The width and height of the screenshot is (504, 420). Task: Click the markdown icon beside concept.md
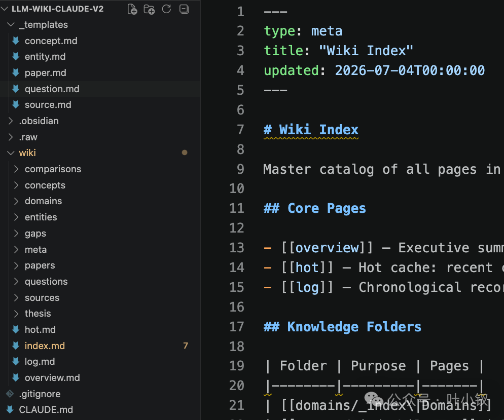click(16, 41)
